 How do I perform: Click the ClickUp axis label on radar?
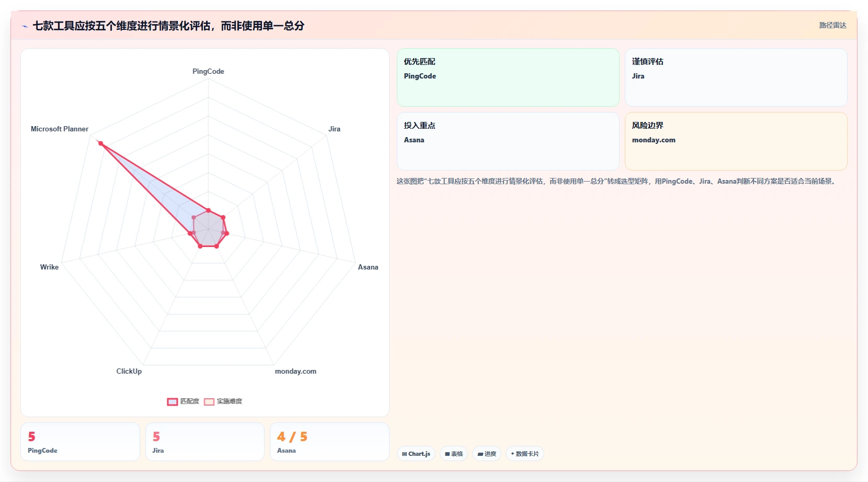[129, 372]
